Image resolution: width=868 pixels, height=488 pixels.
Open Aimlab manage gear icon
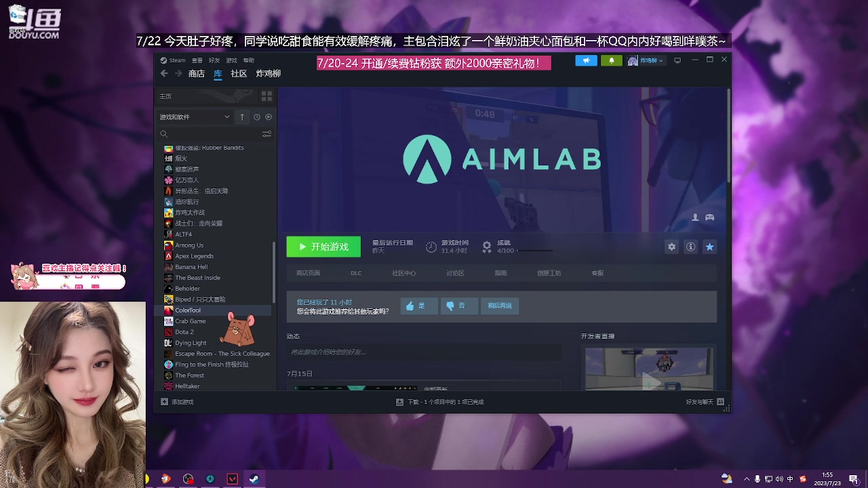click(671, 247)
